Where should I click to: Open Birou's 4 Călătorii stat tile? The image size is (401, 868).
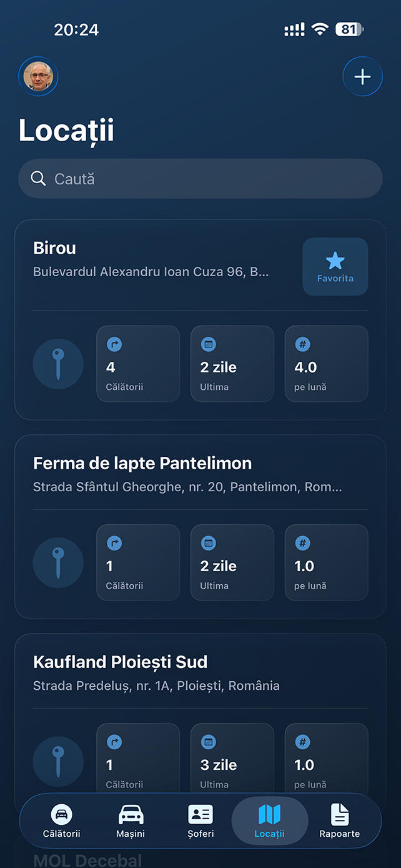click(138, 364)
